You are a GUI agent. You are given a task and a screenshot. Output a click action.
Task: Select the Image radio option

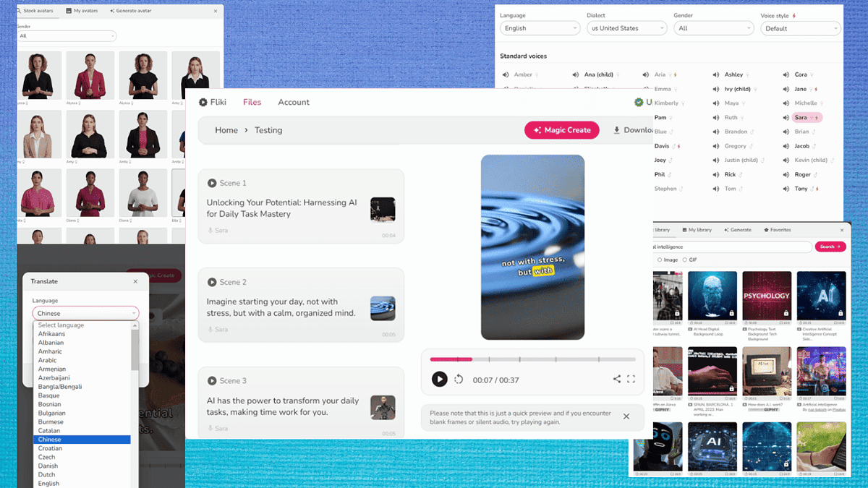click(660, 260)
